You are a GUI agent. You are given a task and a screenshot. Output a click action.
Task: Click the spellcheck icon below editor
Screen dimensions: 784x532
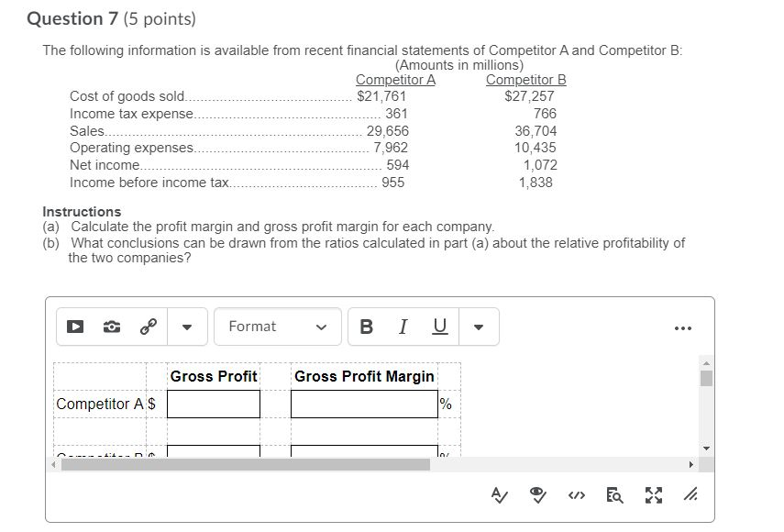[x=499, y=495]
